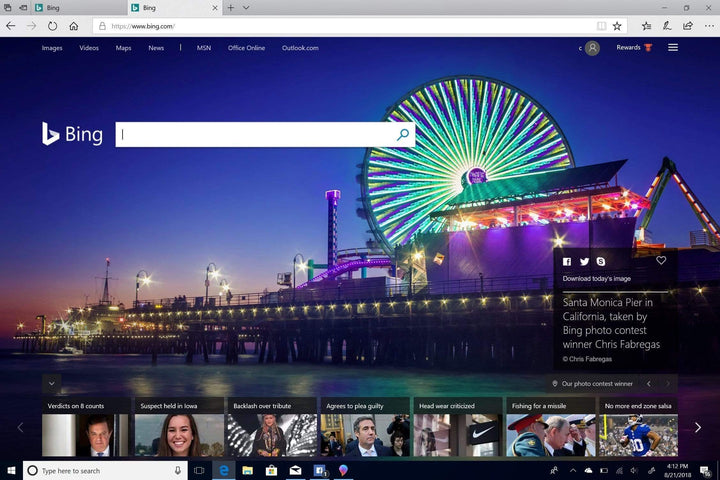Click the user account profile icon

pos(592,48)
